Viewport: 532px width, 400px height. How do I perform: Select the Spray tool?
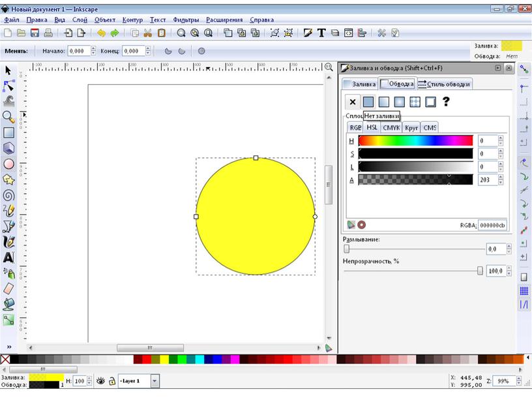tap(8, 273)
